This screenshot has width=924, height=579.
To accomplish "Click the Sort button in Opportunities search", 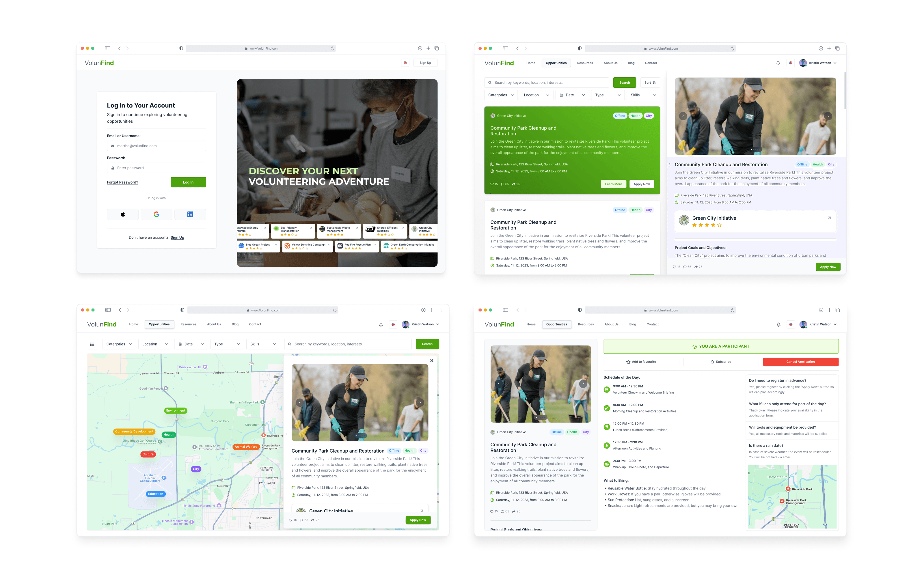I will point(650,83).
